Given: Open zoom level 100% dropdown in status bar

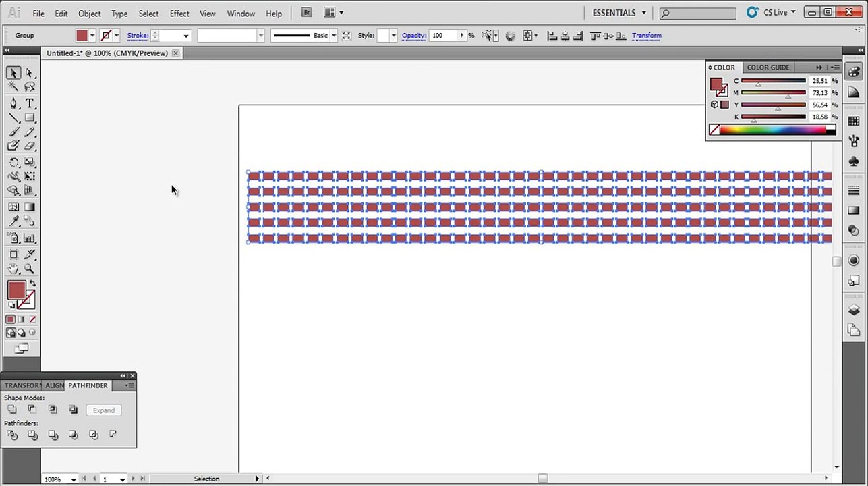Looking at the screenshot, I should pyautogui.click(x=73, y=479).
